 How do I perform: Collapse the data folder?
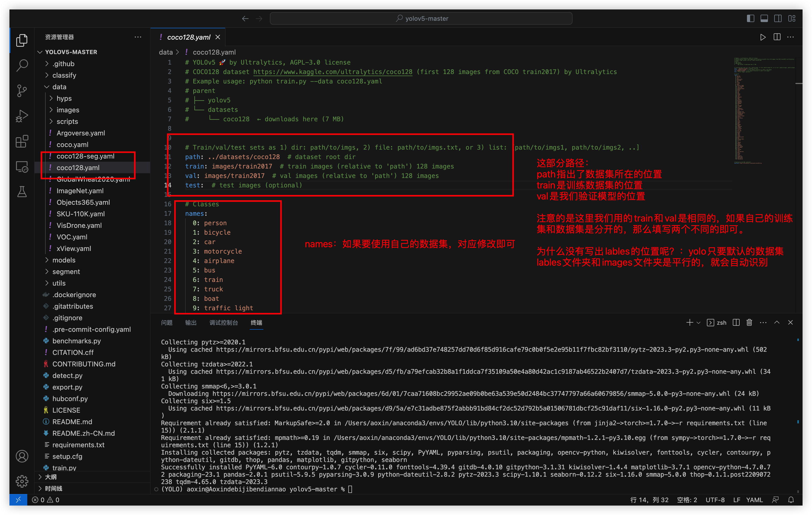[59, 87]
